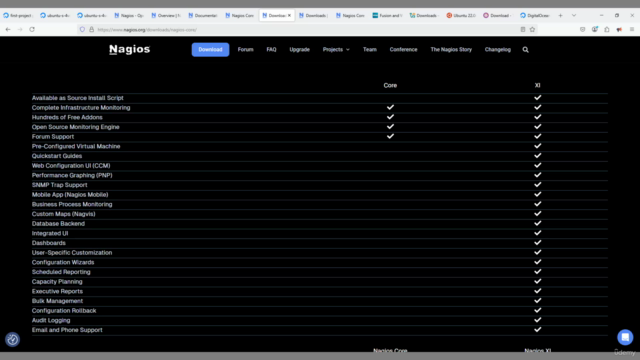The image size is (640, 360).
Task: Open the site search magnifier icon
Action: [x=525, y=49]
